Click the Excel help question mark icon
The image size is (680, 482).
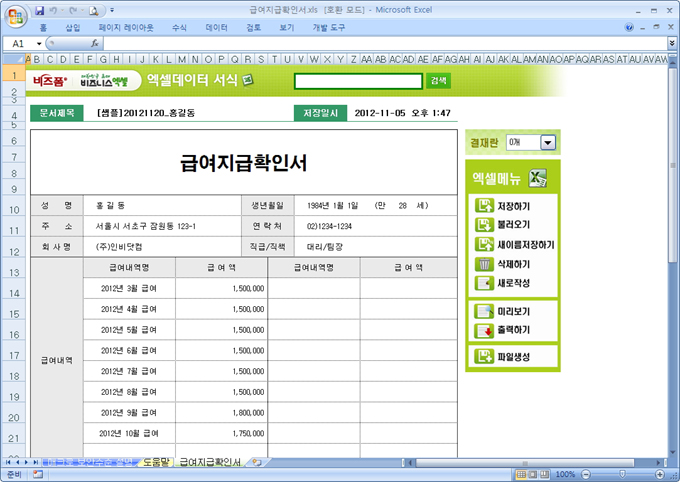629,27
